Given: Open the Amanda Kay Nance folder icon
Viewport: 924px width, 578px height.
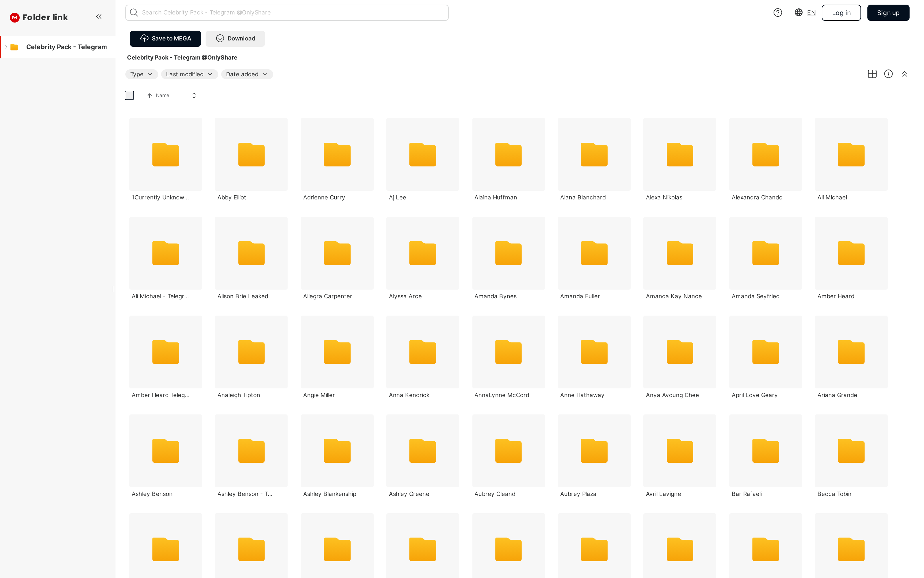Looking at the screenshot, I should (x=680, y=253).
